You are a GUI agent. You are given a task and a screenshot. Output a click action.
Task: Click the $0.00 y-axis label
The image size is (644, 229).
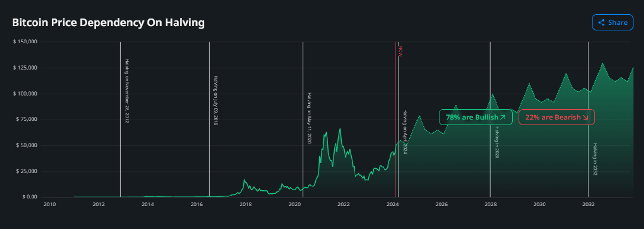(30, 197)
